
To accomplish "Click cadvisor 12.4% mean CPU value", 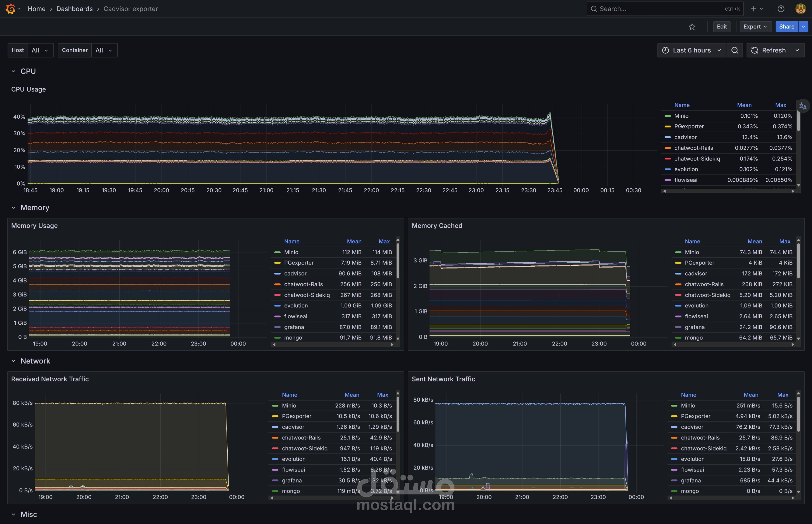I will [x=750, y=137].
